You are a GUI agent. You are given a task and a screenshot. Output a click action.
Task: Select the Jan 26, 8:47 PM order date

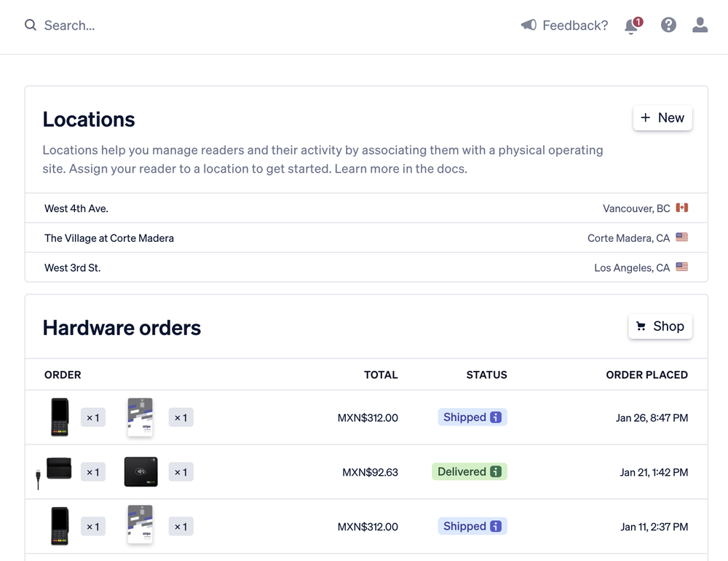(x=652, y=418)
